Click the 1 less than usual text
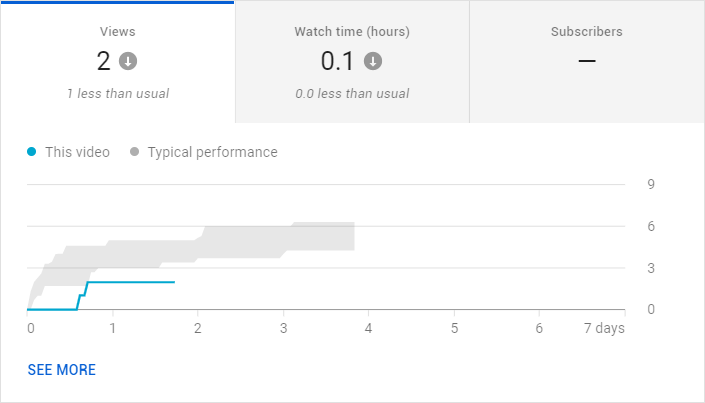 pos(118,94)
